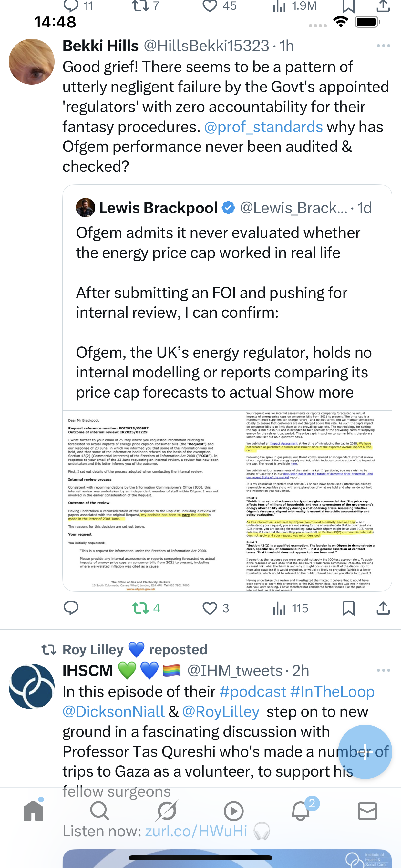Open the #InTheLoop hashtag

(x=332, y=691)
